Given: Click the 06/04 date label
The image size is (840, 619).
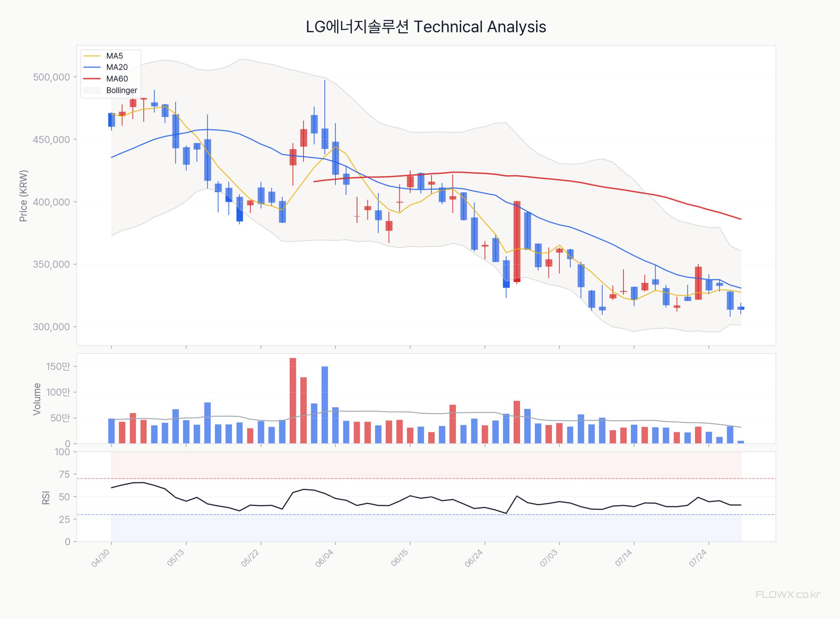Looking at the screenshot, I should pos(324,558).
